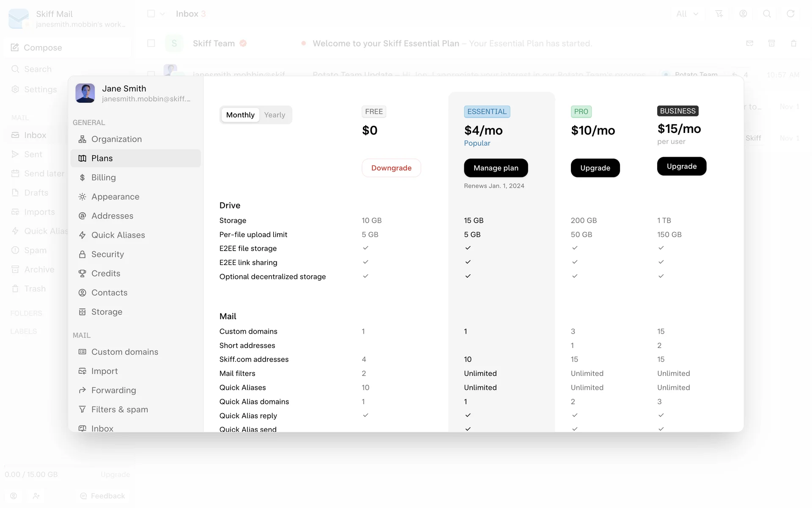Image resolution: width=812 pixels, height=508 pixels.
Task: Open the Forwarding arrow icon
Action: [x=82, y=390]
